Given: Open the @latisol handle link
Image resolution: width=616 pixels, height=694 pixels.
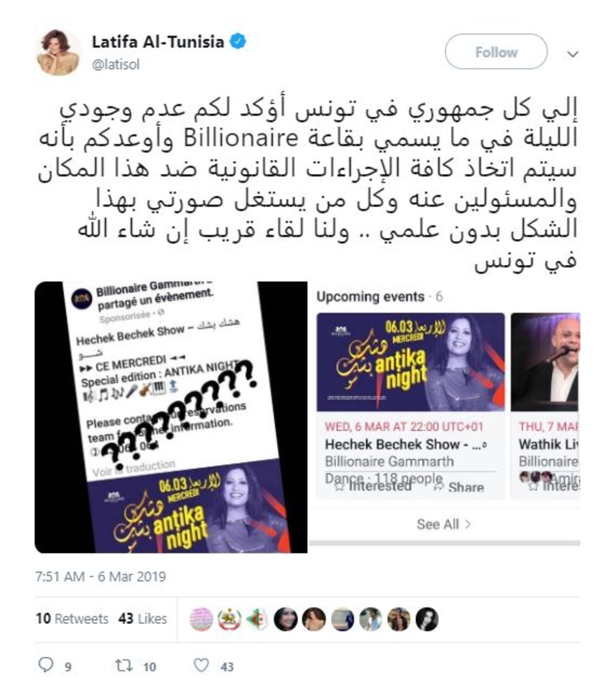Looking at the screenshot, I should tap(115, 65).
